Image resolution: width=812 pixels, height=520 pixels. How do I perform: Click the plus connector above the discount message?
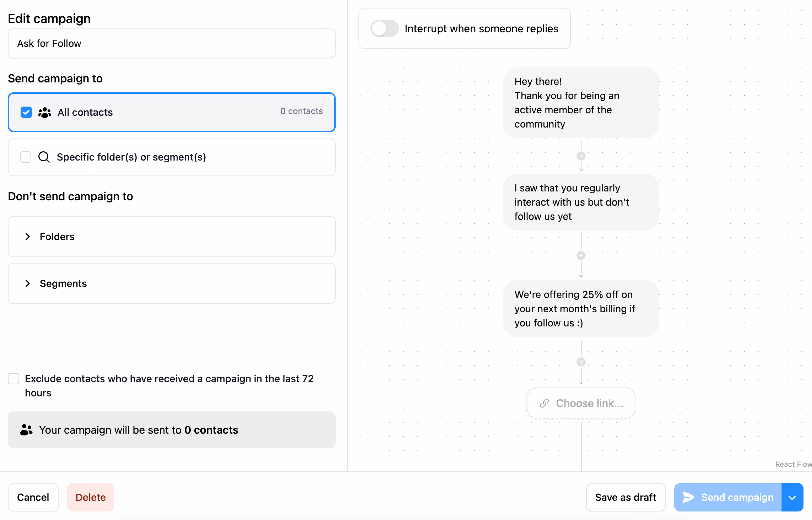581,255
